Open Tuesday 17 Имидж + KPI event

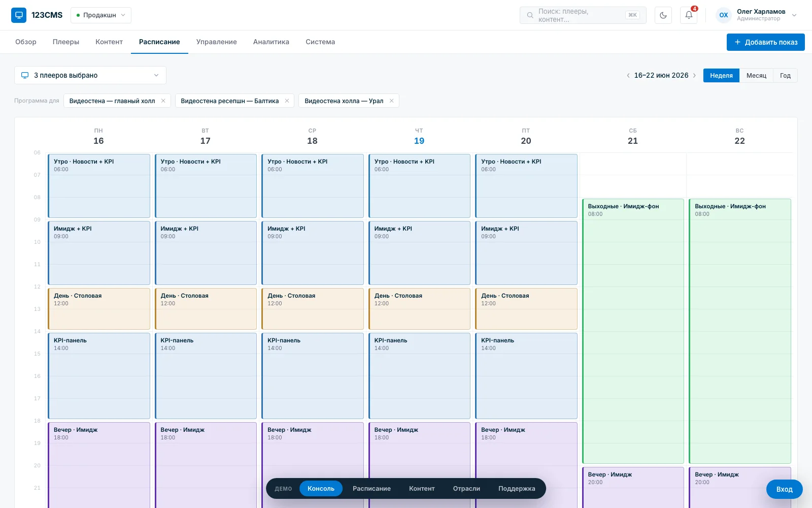pos(206,253)
